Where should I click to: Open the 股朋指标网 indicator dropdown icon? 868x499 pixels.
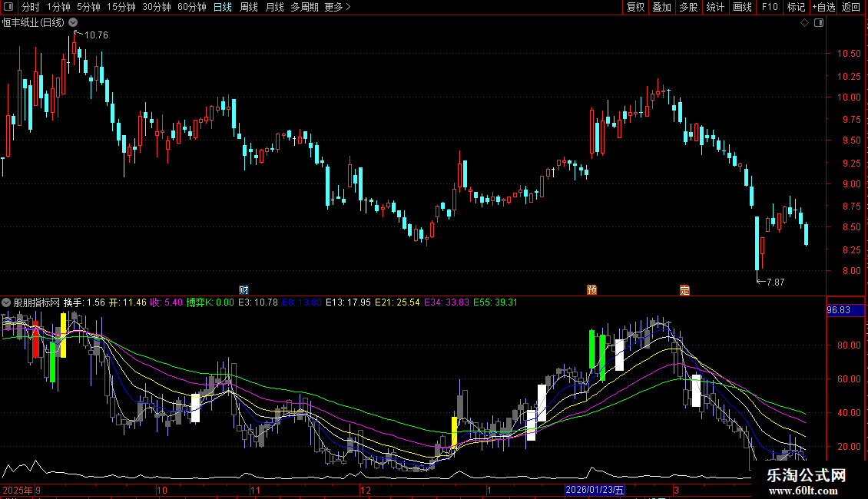coord(6,302)
